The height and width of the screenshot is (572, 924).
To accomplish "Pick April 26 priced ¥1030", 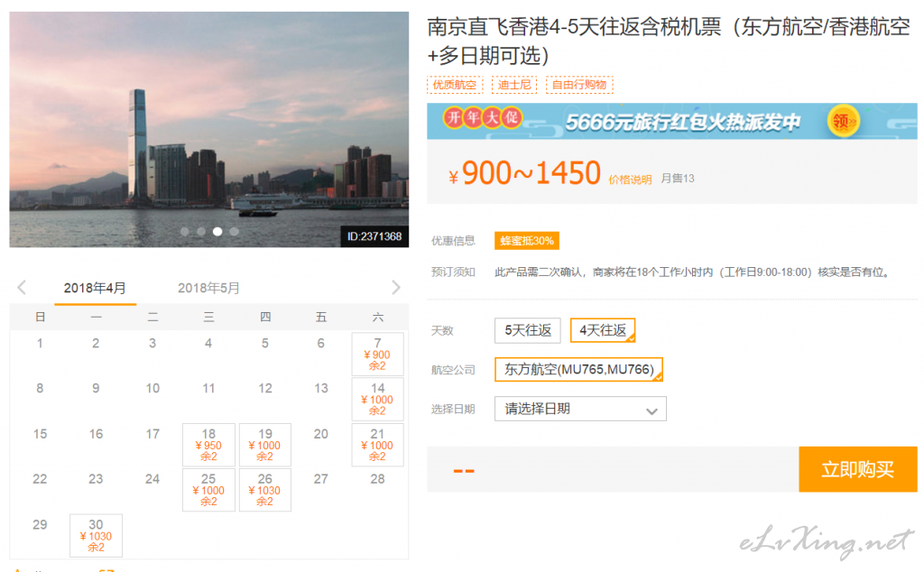I will (x=264, y=490).
